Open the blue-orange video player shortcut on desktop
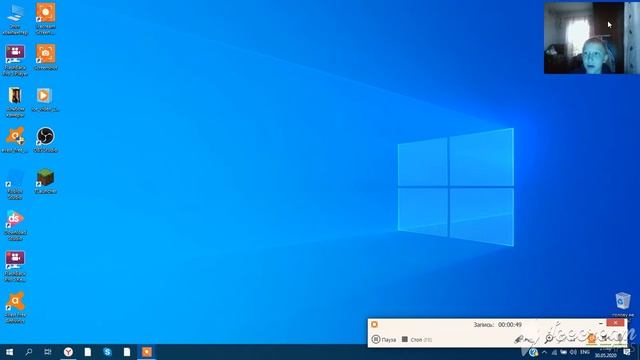The height and width of the screenshot is (360, 640). pos(44,100)
